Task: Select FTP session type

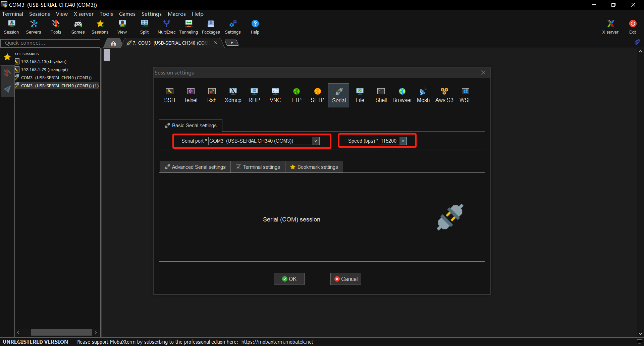Action: click(296, 95)
